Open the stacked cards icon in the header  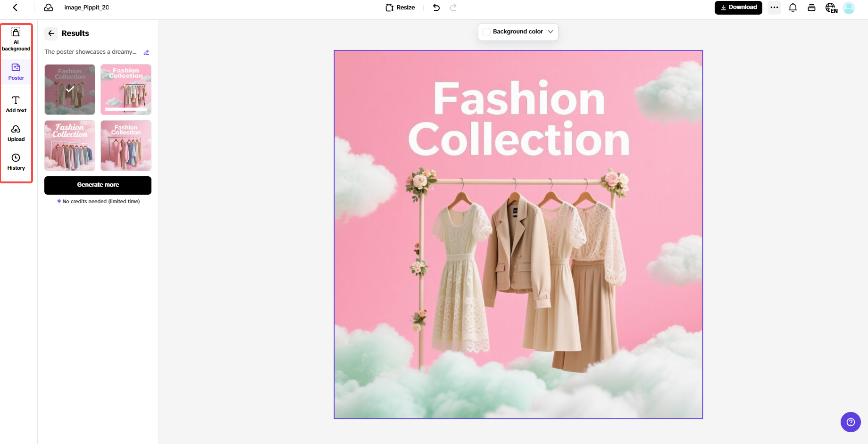tap(811, 8)
